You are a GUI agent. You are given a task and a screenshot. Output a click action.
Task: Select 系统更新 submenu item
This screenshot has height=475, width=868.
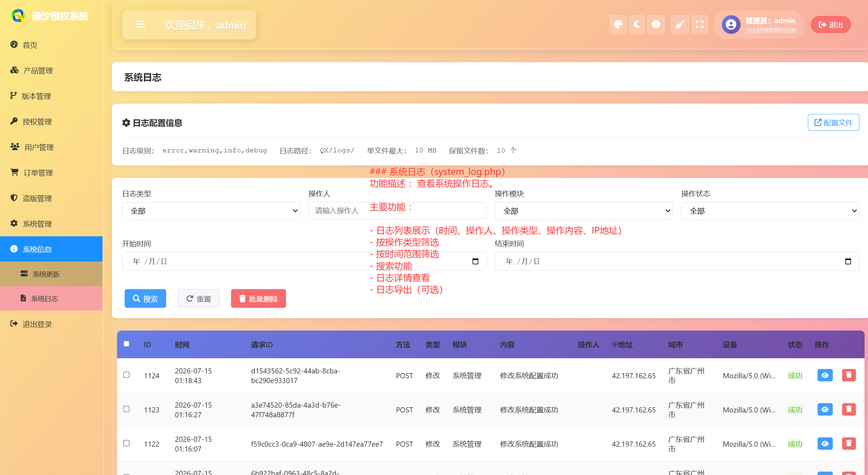click(51, 274)
